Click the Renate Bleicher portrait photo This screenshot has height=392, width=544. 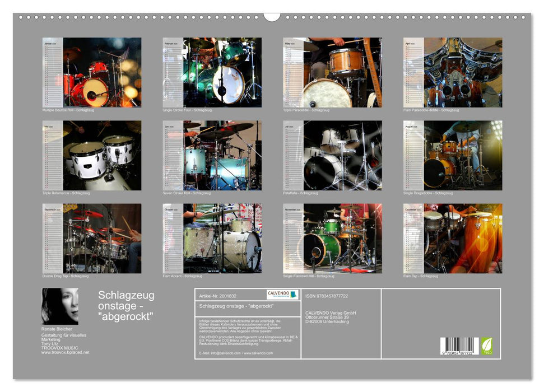pos(60,306)
